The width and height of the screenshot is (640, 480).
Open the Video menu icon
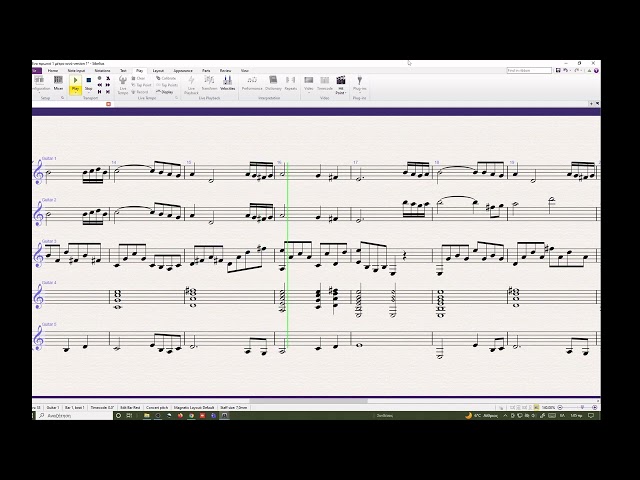309,84
